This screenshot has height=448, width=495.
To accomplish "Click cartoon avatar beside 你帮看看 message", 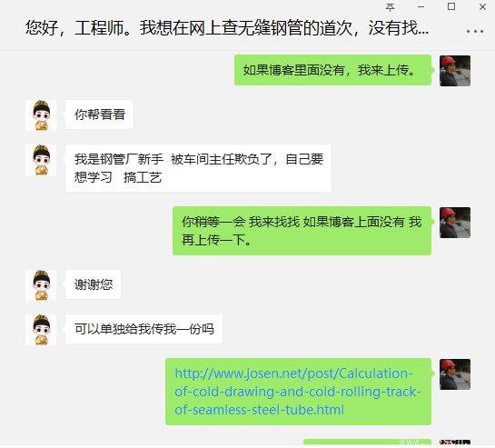I will click(41, 115).
